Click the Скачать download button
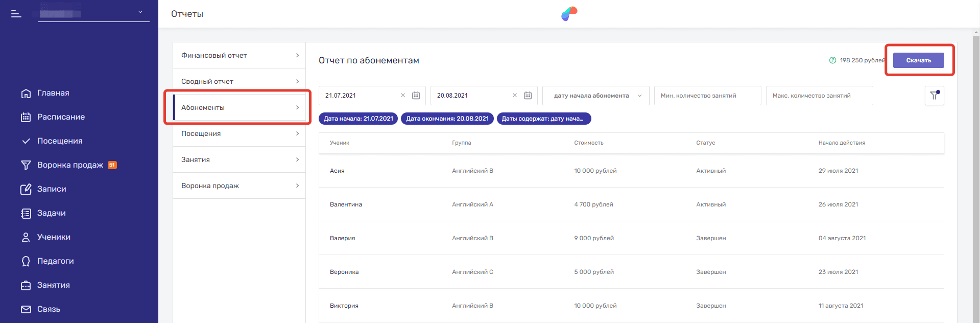The height and width of the screenshot is (323, 980). coord(918,60)
